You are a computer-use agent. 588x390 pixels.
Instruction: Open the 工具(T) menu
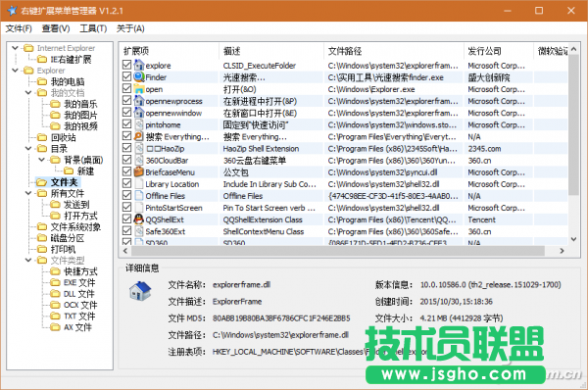click(x=93, y=28)
